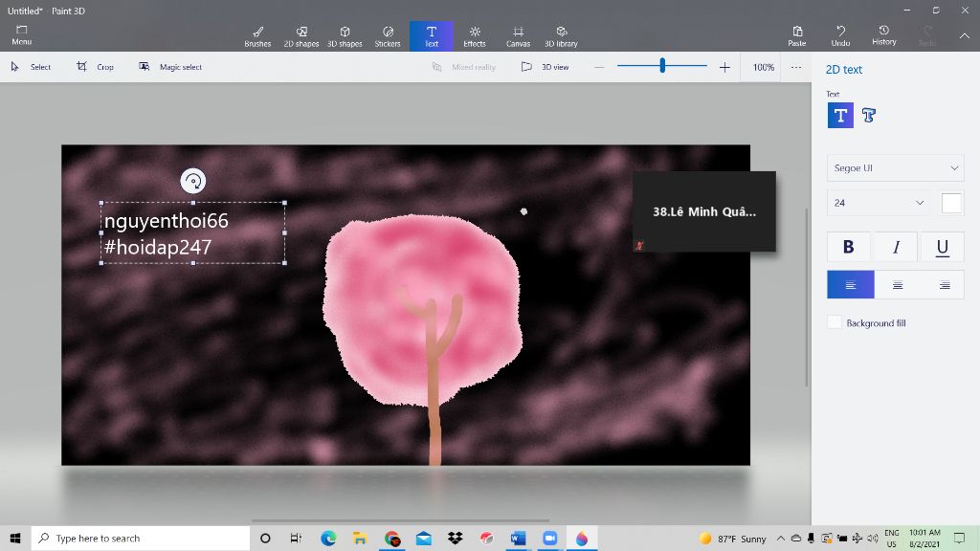The height and width of the screenshot is (551, 980).
Task: Set text alignment to center
Action: [x=898, y=285]
